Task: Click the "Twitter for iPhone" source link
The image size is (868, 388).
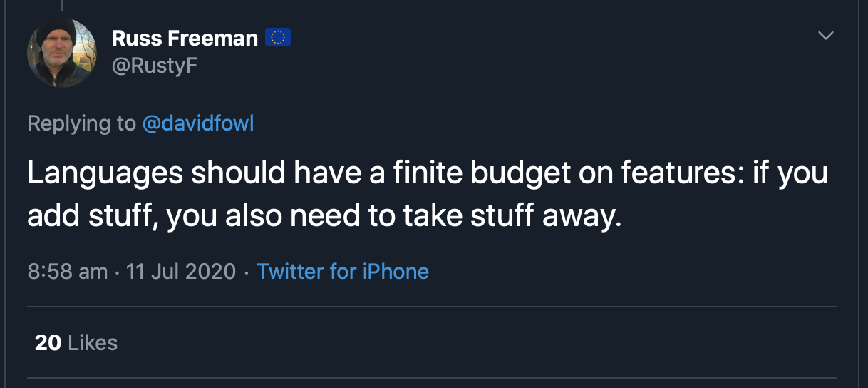Action: pos(343,272)
